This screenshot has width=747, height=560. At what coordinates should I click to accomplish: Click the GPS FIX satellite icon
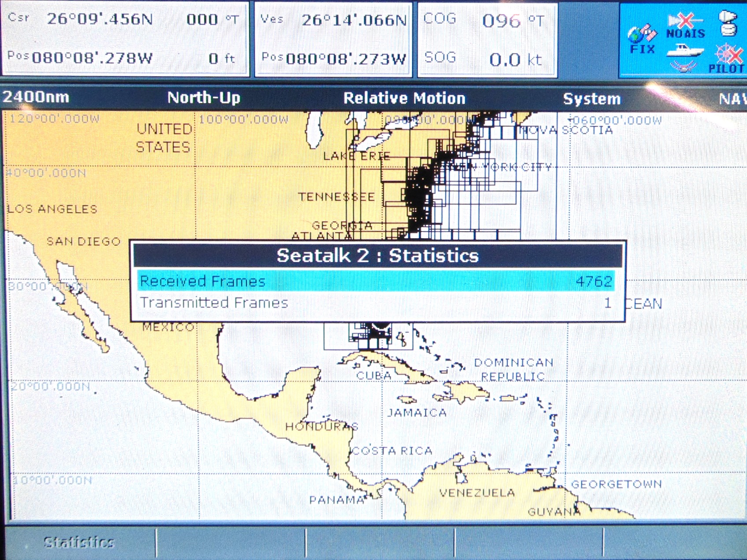click(642, 38)
